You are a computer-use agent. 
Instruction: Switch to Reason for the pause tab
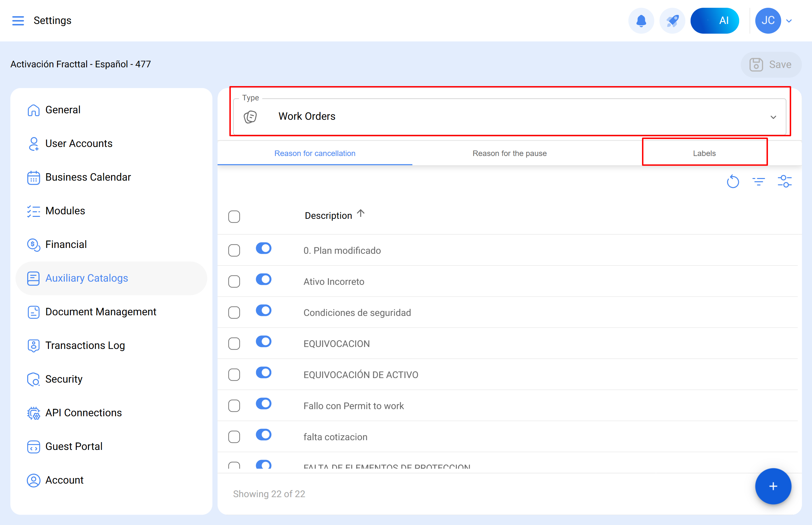click(x=509, y=153)
